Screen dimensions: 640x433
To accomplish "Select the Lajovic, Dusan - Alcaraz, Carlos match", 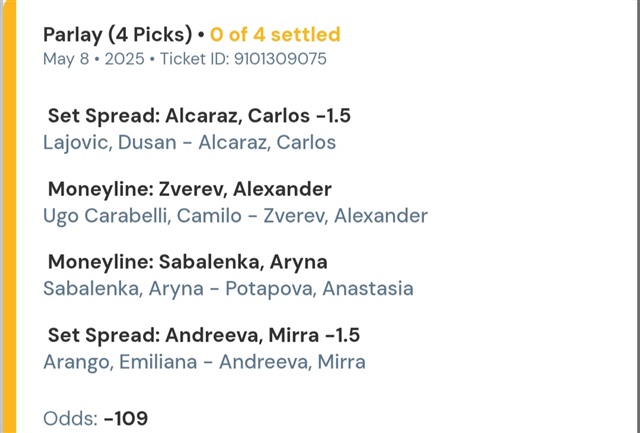I will [189, 142].
